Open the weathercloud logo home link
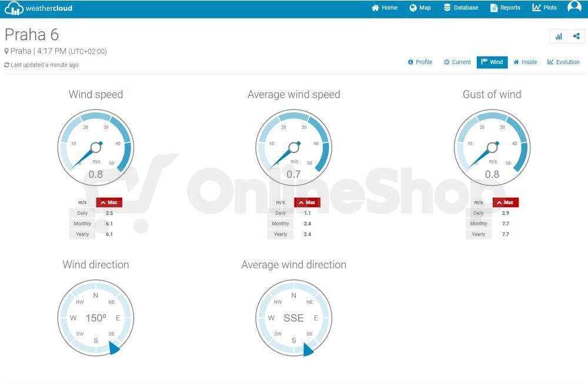 tap(38, 8)
